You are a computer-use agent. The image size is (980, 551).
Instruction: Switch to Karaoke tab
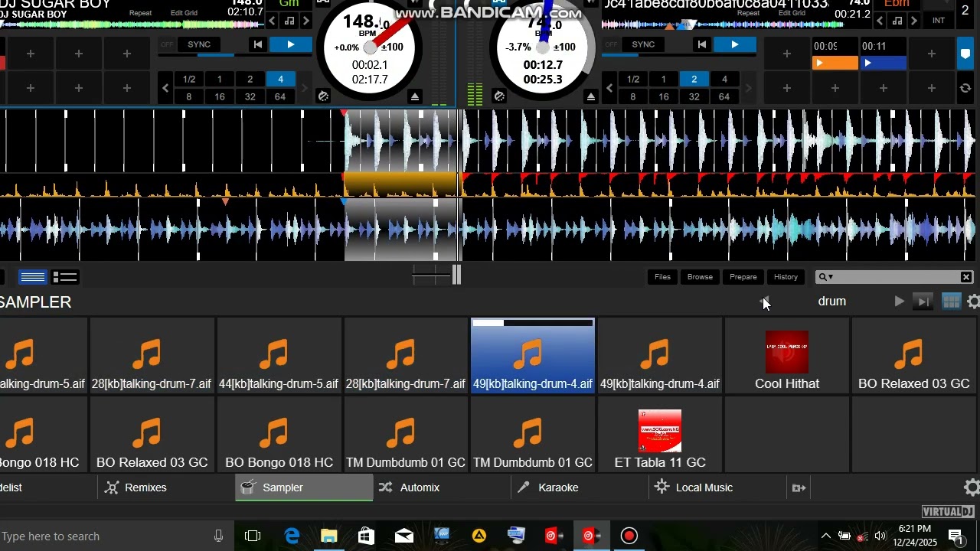point(580,487)
